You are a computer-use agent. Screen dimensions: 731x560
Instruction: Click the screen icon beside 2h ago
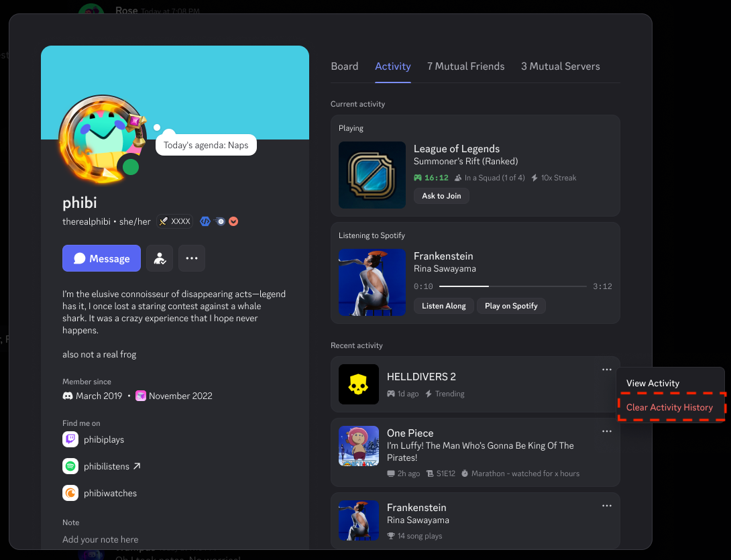click(391, 473)
